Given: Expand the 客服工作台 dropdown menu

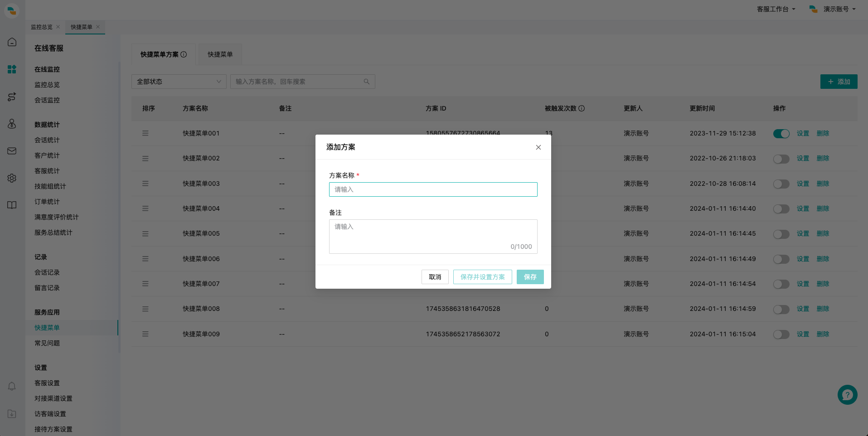Looking at the screenshot, I should pyautogui.click(x=776, y=9).
